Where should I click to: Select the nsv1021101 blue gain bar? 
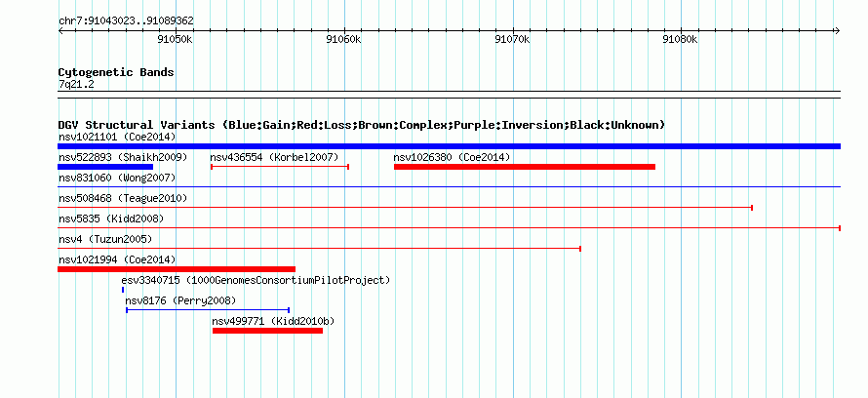click(x=449, y=146)
